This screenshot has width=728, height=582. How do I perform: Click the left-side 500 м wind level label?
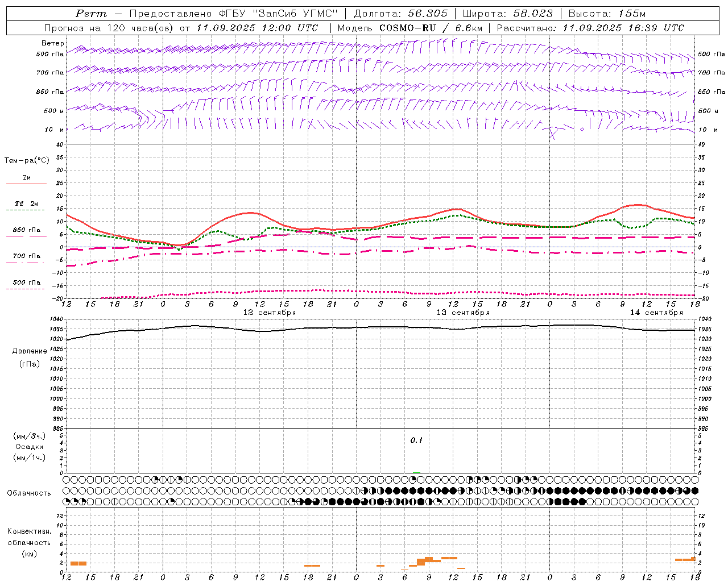pyautogui.click(x=54, y=111)
